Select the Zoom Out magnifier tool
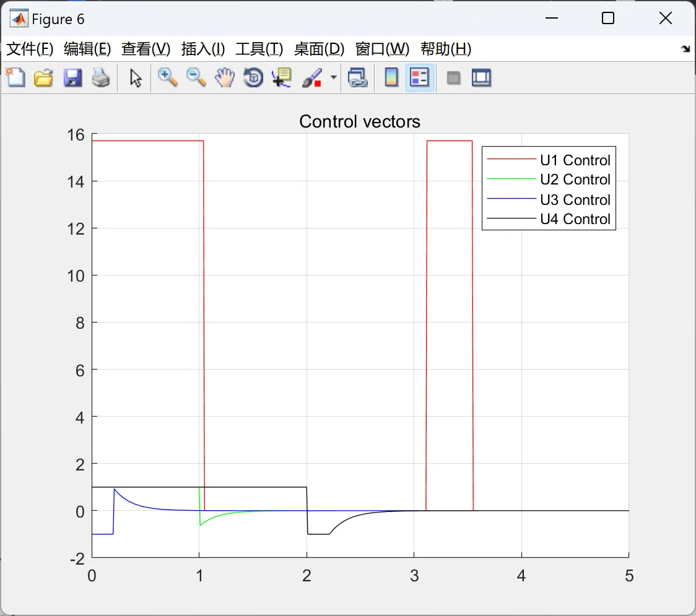 tap(196, 78)
